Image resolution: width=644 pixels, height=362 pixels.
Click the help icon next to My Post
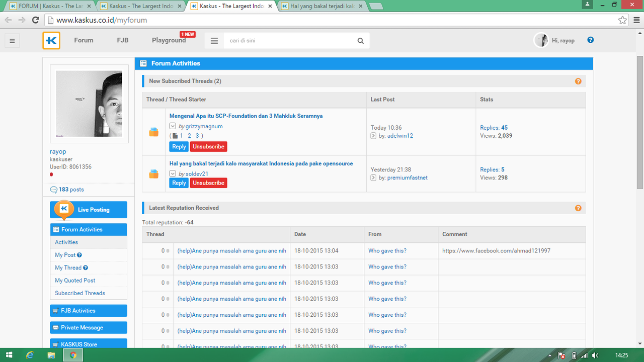click(79, 255)
